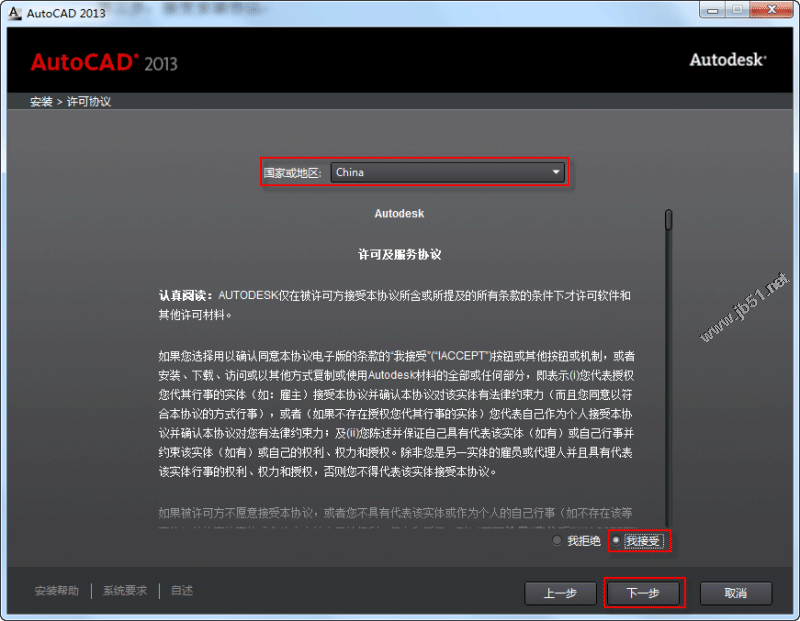800x621 pixels.
Task: Click the 安装 breadcrumb step
Action: point(40,101)
